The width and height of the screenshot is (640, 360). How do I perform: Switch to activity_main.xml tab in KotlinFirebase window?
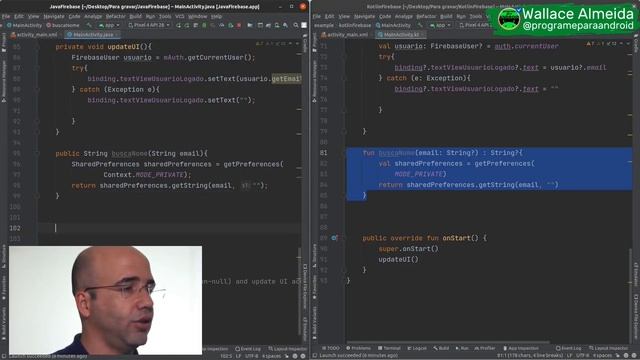pyautogui.click(x=345, y=35)
